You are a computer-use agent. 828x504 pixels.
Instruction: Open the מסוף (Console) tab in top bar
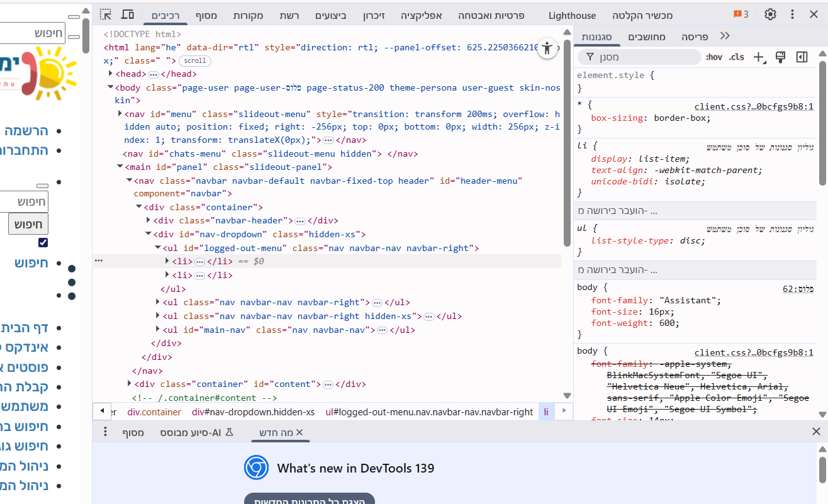click(206, 15)
